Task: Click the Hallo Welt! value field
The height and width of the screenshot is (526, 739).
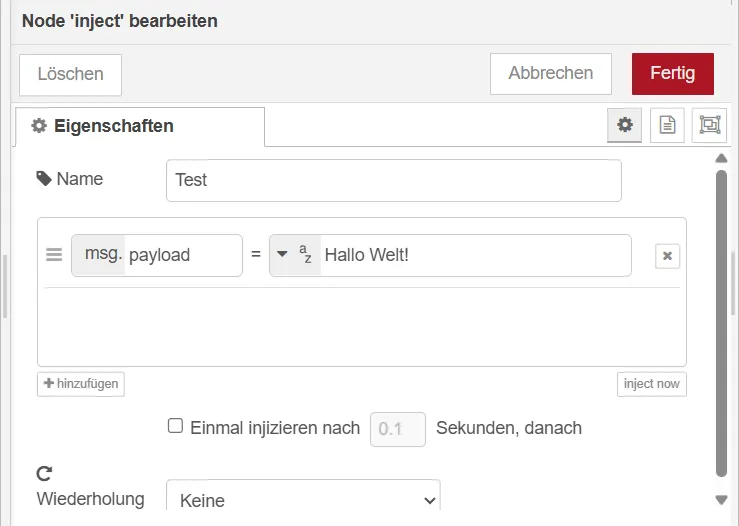Action: click(474, 255)
